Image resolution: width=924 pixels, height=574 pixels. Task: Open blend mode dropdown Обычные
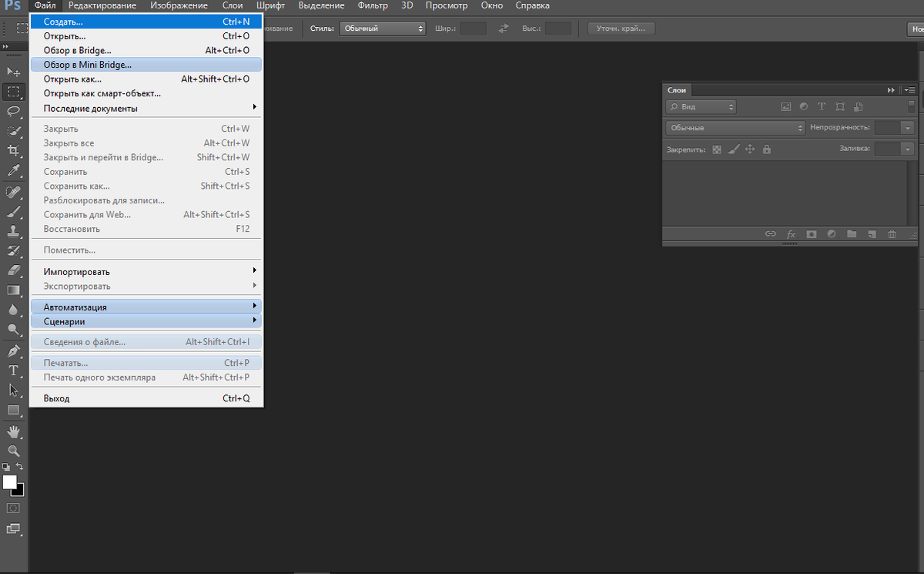click(x=735, y=128)
